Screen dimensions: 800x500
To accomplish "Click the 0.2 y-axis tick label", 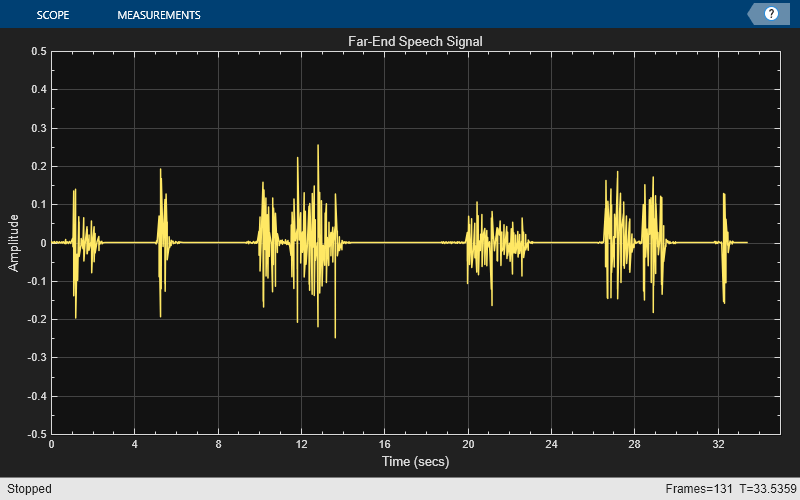I will (x=39, y=166).
